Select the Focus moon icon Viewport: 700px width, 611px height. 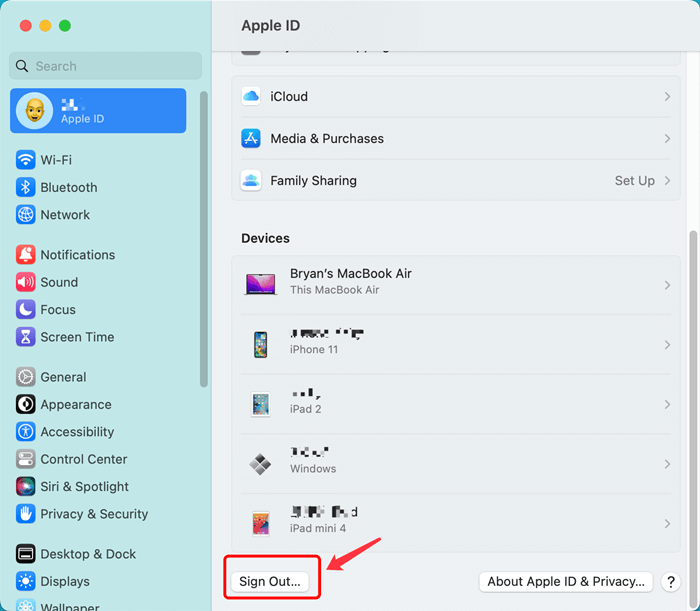pos(25,309)
